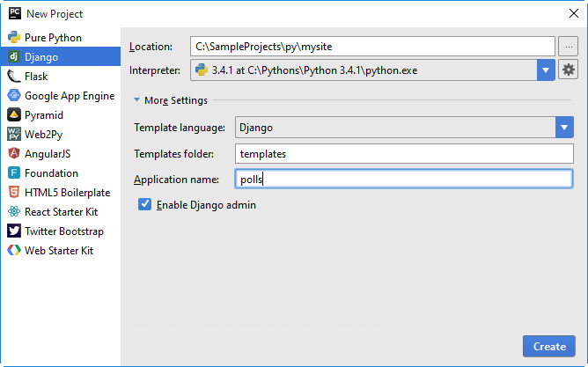Click the PyCharm logo in title bar
This screenshot has height=367, width=588.
point(15,13)
